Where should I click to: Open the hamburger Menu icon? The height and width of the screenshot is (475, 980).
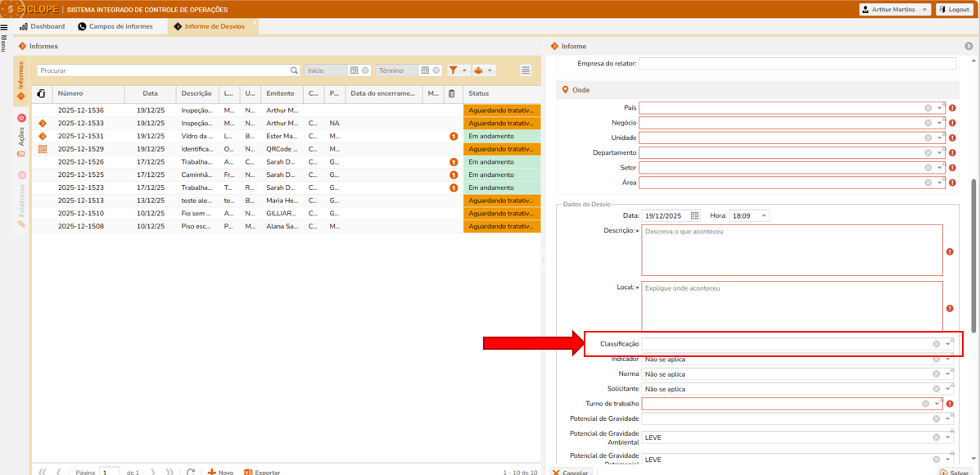[x=4, y=27]
